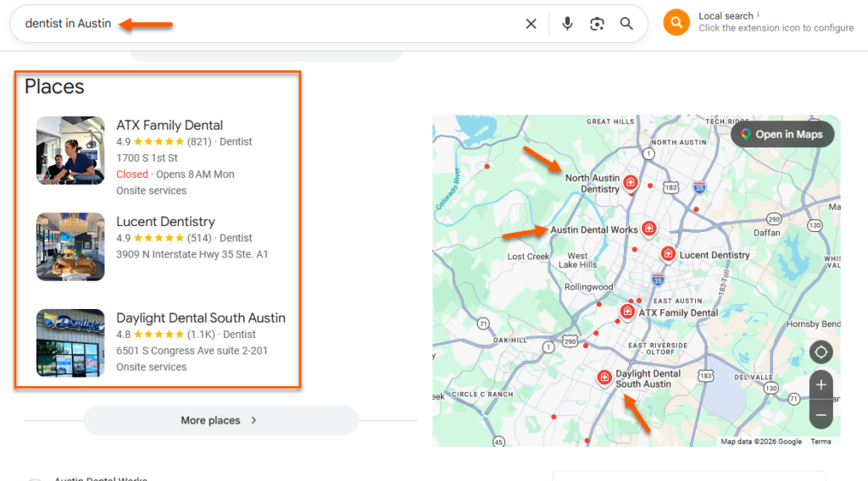Click 'Onsite services' under Daylight Dental

(151, 368)
